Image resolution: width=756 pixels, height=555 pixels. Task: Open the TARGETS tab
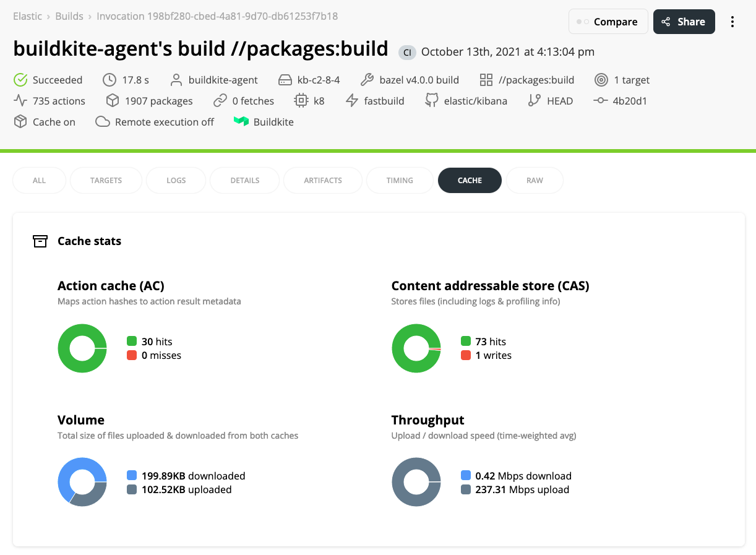pos(106,181)
